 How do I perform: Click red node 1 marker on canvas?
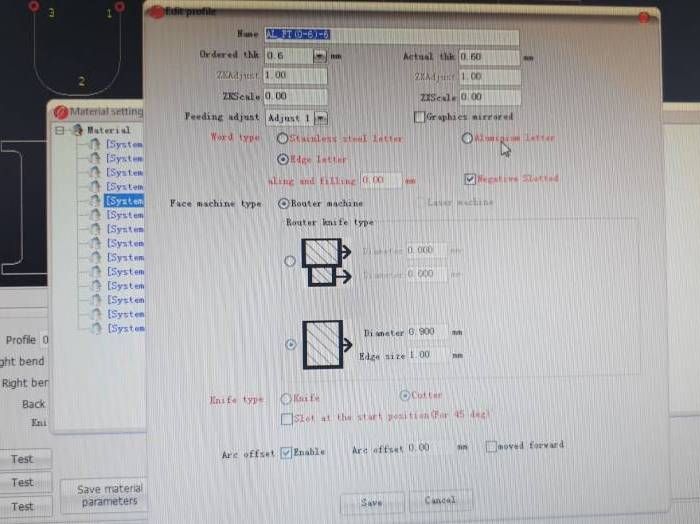tap(119, 6)
